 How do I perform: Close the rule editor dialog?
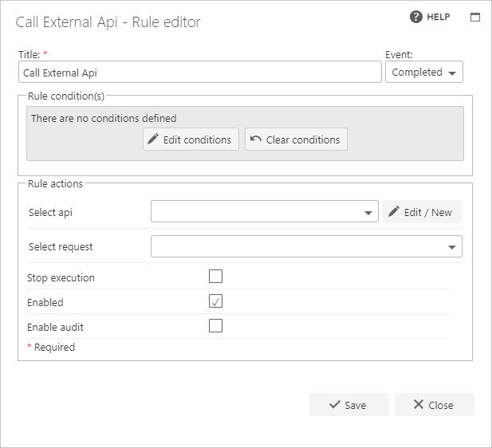tap(435, 405)
